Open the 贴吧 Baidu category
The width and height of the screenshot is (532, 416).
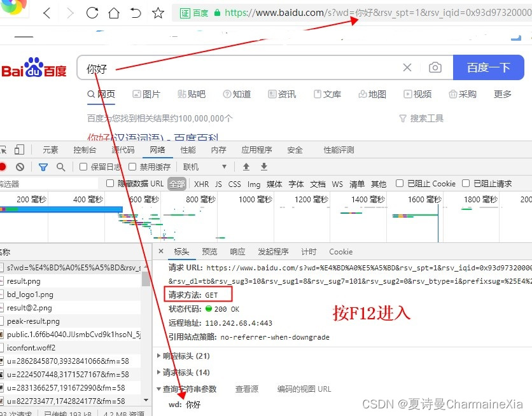pos(192,94)
